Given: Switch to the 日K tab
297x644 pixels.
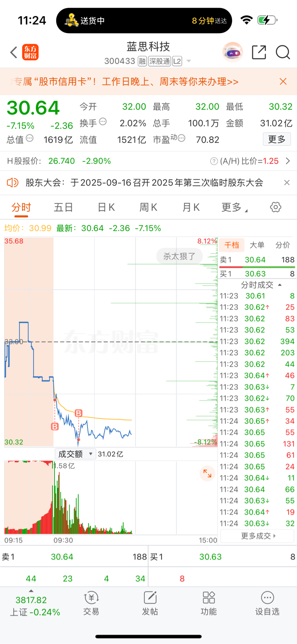Looking at the screenshot, I should click(106, 208).
